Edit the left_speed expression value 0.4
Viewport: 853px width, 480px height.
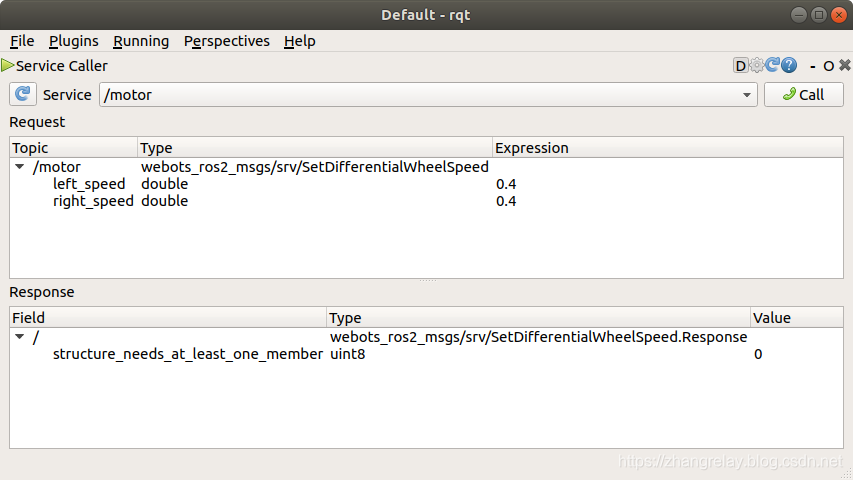[x=506, y=184]
